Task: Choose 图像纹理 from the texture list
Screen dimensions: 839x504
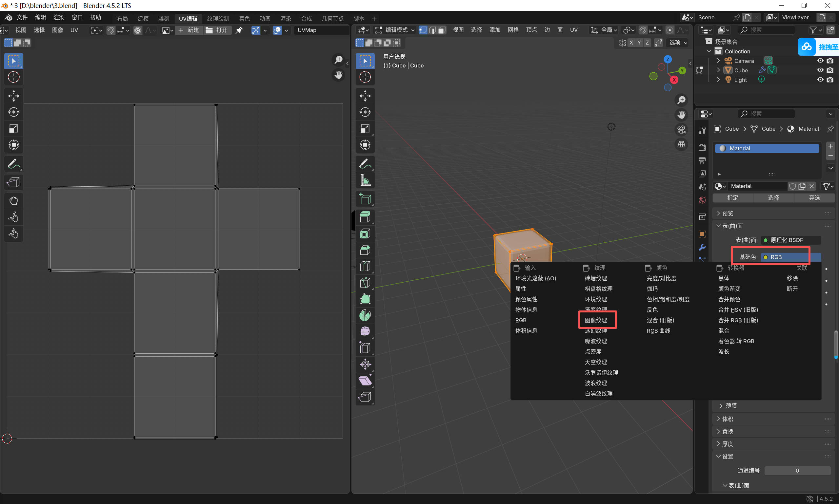Action: tap(596, 320)
